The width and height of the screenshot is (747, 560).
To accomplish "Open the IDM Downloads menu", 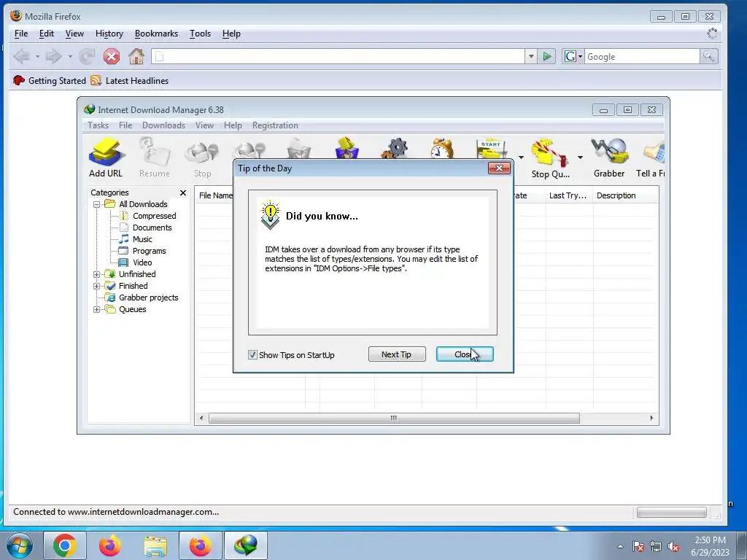I will 163,125.
